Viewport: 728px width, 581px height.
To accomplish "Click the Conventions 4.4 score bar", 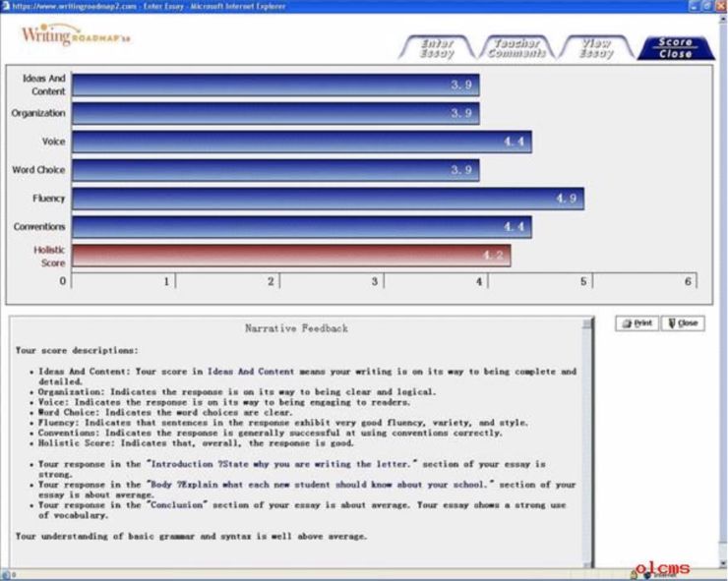I will tap(302, 227).
